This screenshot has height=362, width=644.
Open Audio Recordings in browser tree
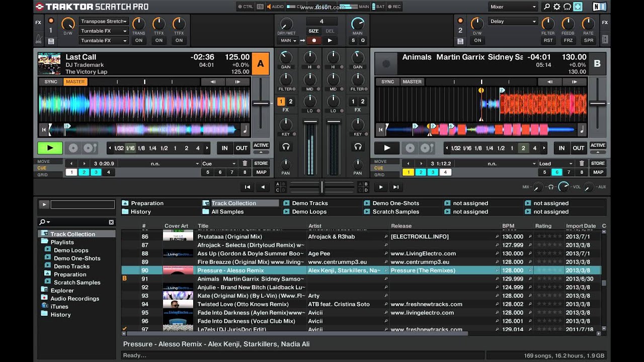(74, 299)
